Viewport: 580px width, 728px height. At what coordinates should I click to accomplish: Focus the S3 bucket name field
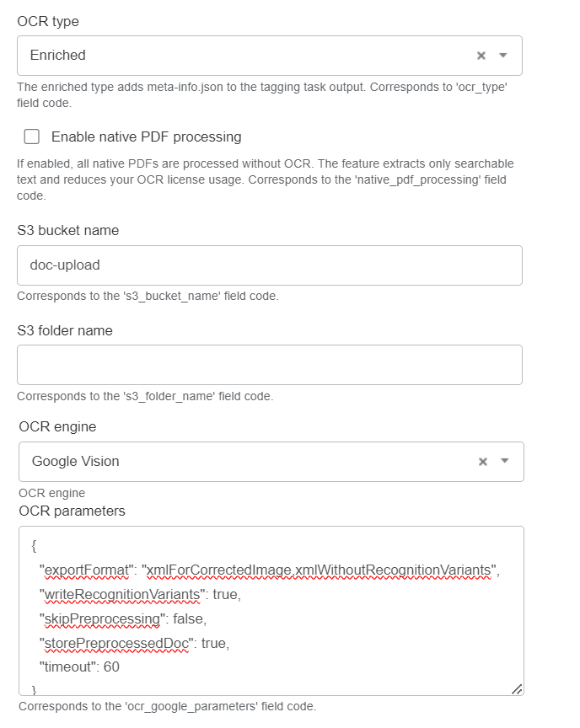270,265
